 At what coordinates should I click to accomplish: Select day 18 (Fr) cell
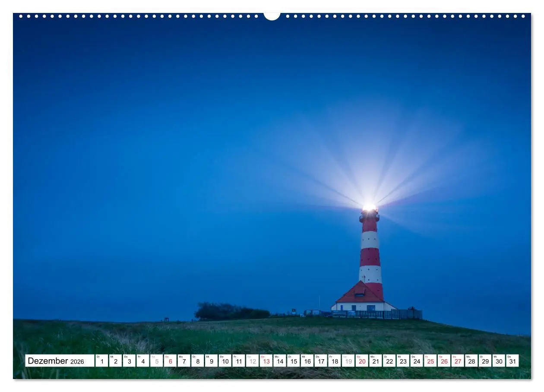(x=335, y=361)
